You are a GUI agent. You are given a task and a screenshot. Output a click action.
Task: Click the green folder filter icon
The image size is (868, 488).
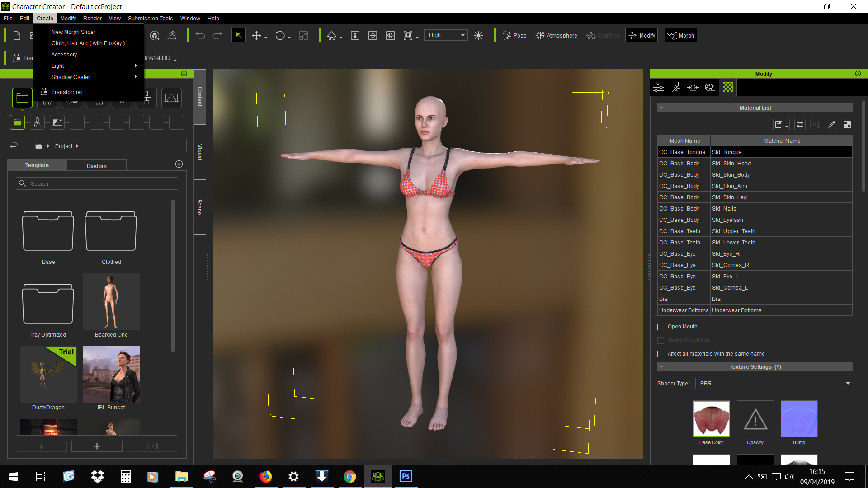tap(17, 122)
